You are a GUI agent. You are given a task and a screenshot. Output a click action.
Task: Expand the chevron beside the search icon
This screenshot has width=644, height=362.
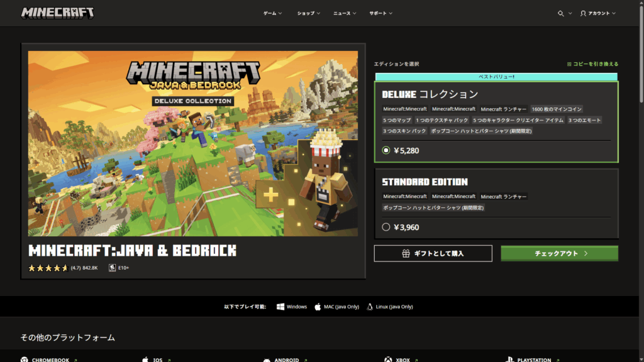[x=570, y=14]
